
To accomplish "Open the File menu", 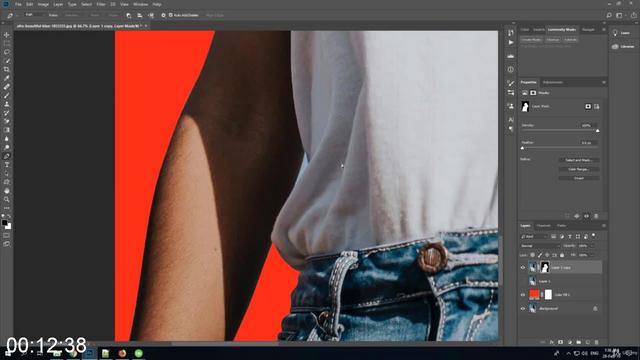I will [18, 4].
